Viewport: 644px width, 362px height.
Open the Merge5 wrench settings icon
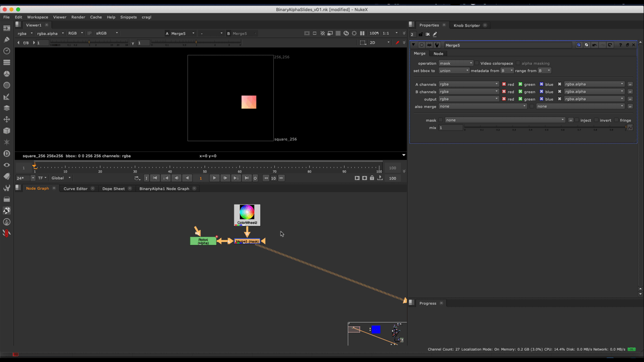[437, 45]
